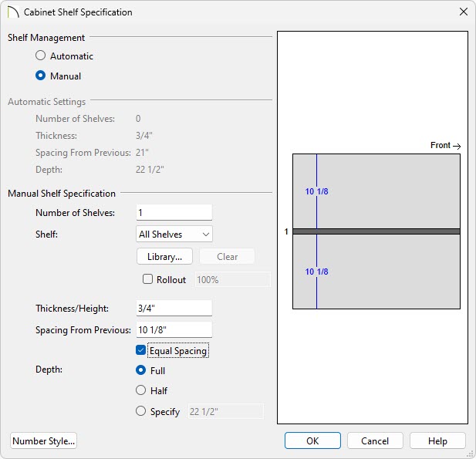The height and width of the screenshot is (459, 476).
Task: Open the shelf Library
Action: 164,257
